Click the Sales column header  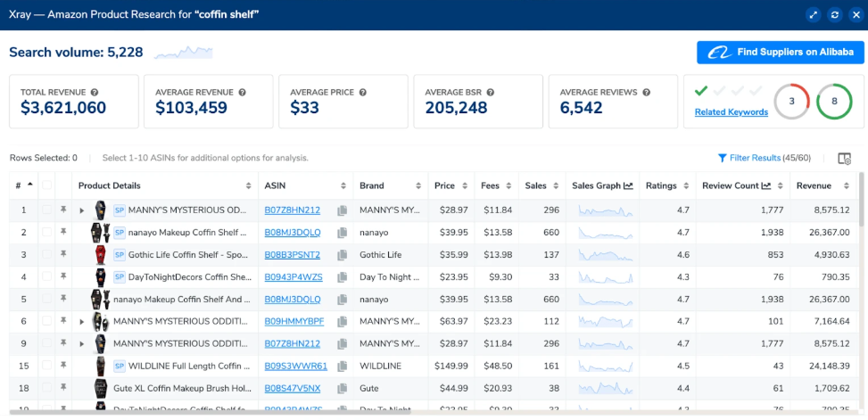tap(535, 186)
